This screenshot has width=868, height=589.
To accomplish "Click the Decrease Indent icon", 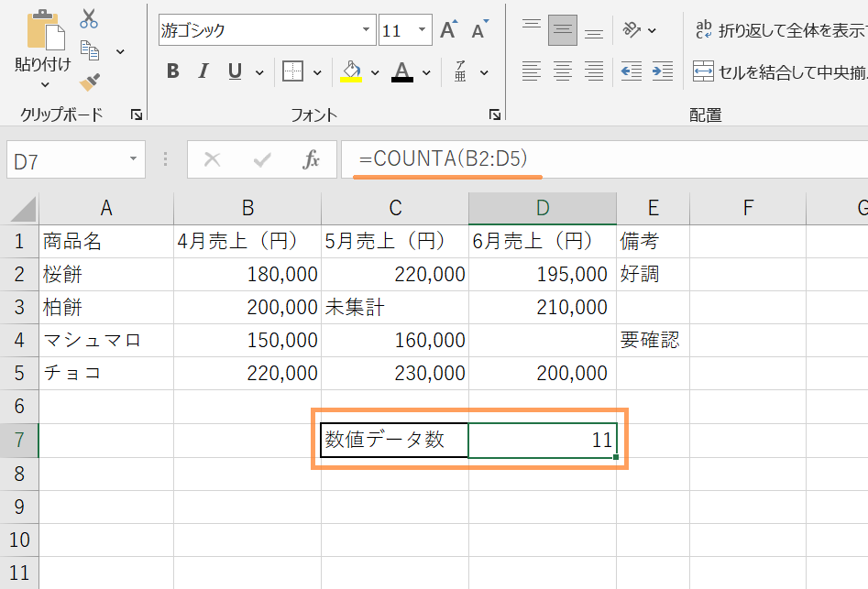I will point(631,71).
